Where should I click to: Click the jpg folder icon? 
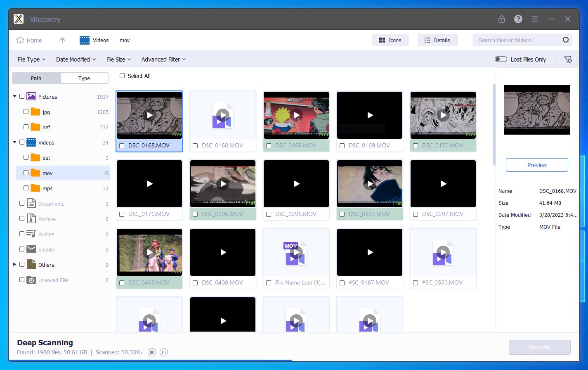pos(35,111)
